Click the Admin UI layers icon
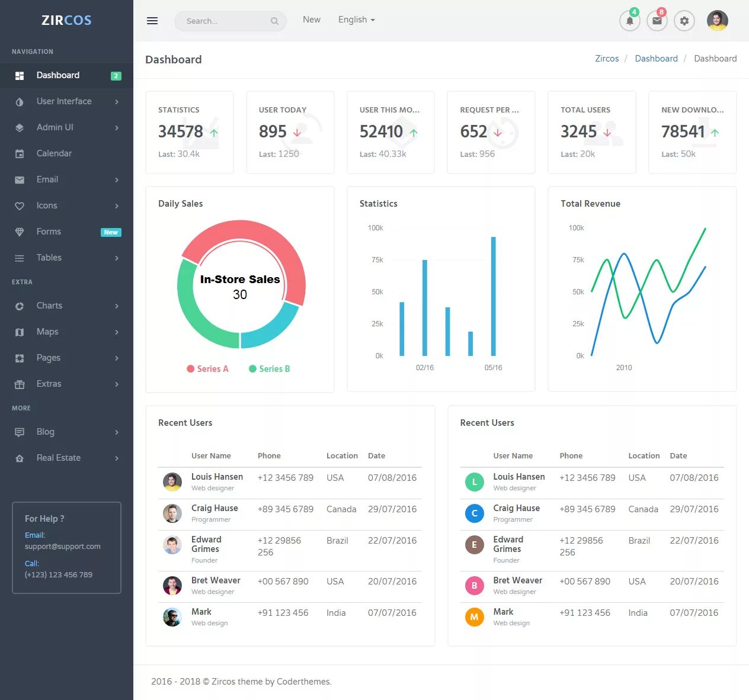749x700 pixels. point(20,128)
